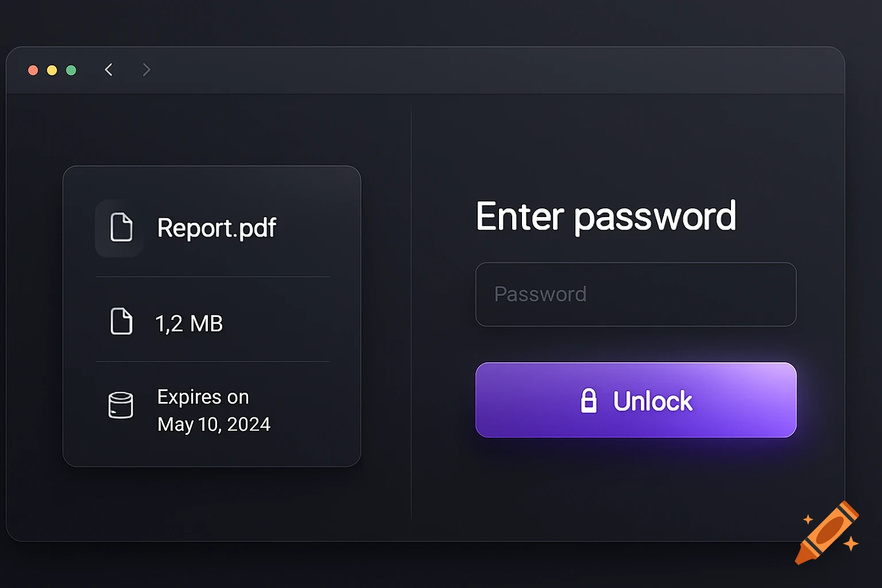882x588 pixels.
Task: Click the back navigation arrow
Action: 109,69
